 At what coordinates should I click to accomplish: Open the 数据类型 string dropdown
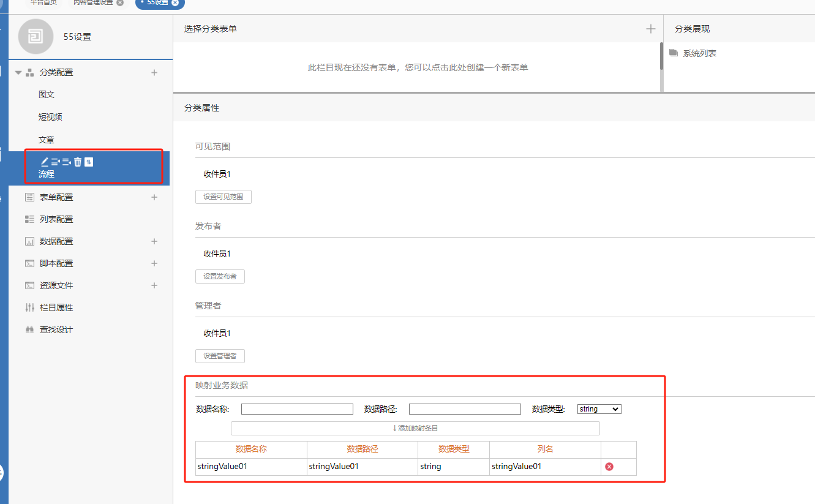[x=599, y=409]
